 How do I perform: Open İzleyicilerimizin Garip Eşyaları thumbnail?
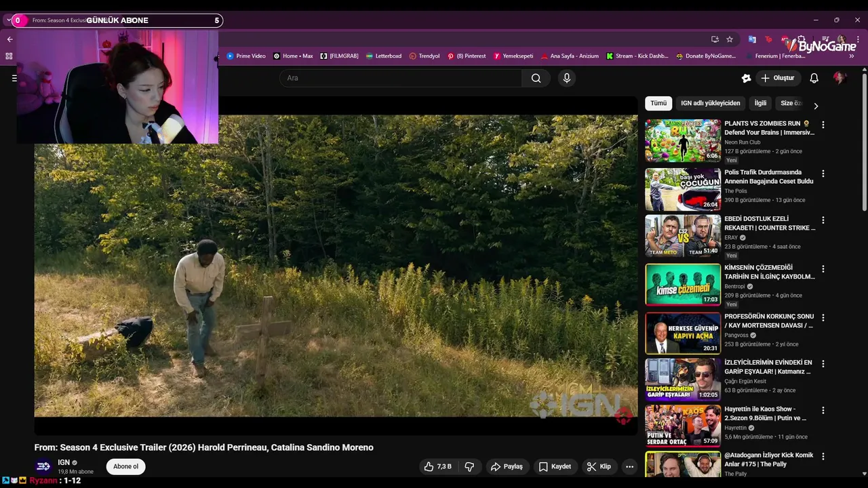[x=683, y=380]
